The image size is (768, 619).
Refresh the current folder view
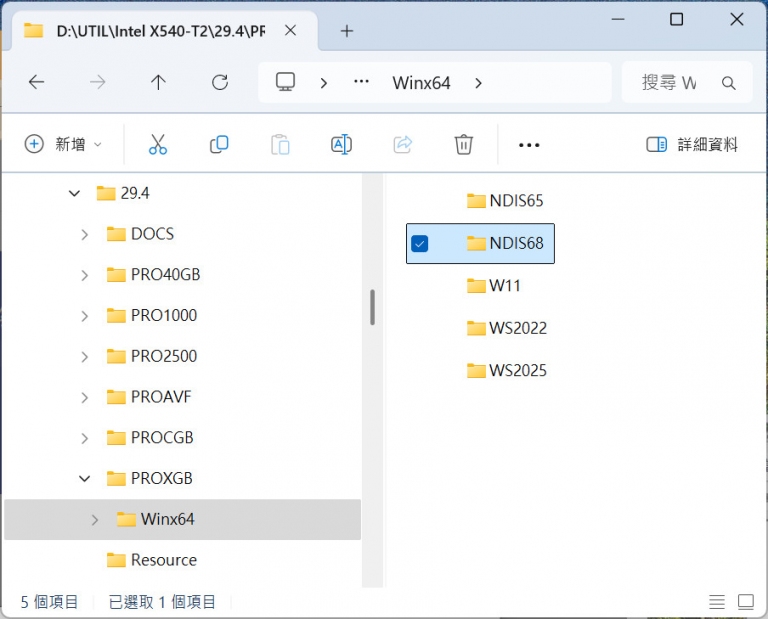pyautogui.click(x=220, y=82)
